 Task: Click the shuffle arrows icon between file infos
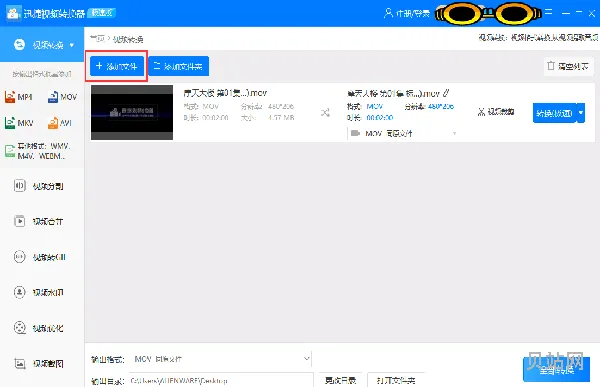click(x=325, y=113)
